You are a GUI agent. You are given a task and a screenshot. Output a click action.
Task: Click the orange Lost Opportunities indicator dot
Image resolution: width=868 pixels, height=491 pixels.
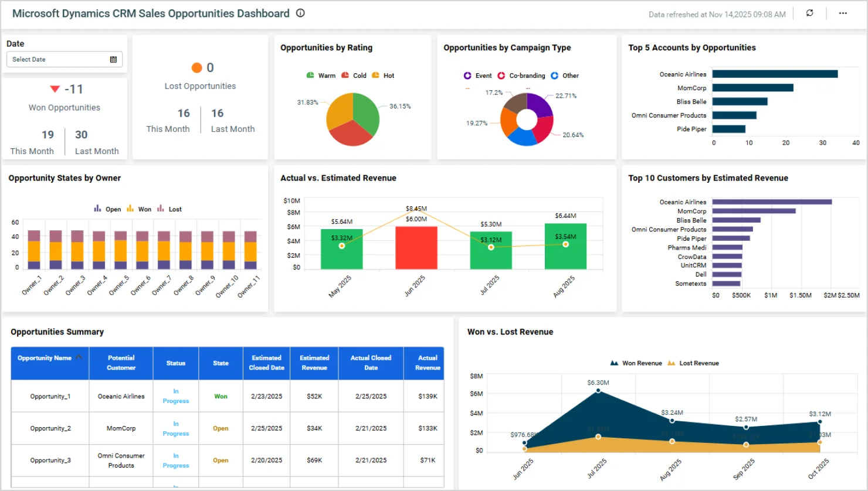197,68
